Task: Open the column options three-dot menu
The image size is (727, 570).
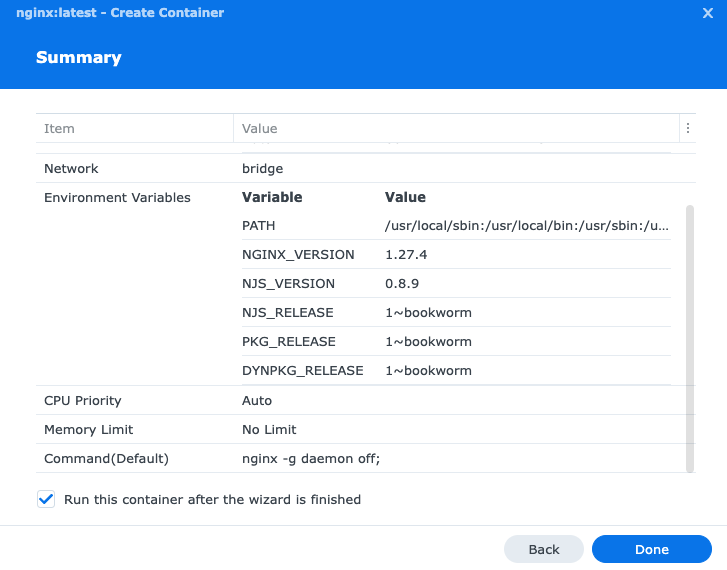Action: coord(688,128)
